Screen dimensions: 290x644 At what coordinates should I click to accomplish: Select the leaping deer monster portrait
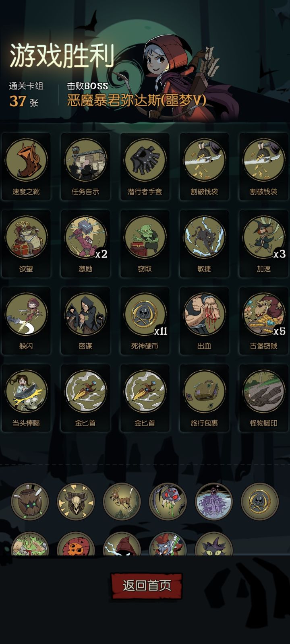click(122, 502)
